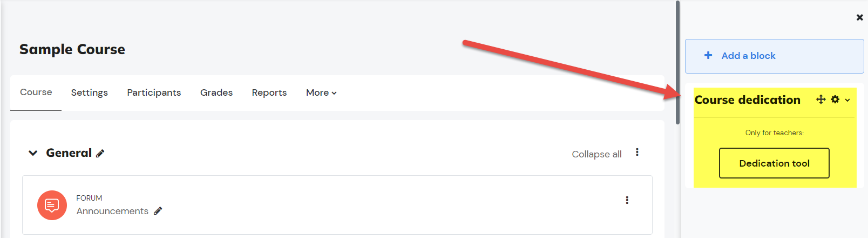Click plus icon in Add a block

[708, 55]
